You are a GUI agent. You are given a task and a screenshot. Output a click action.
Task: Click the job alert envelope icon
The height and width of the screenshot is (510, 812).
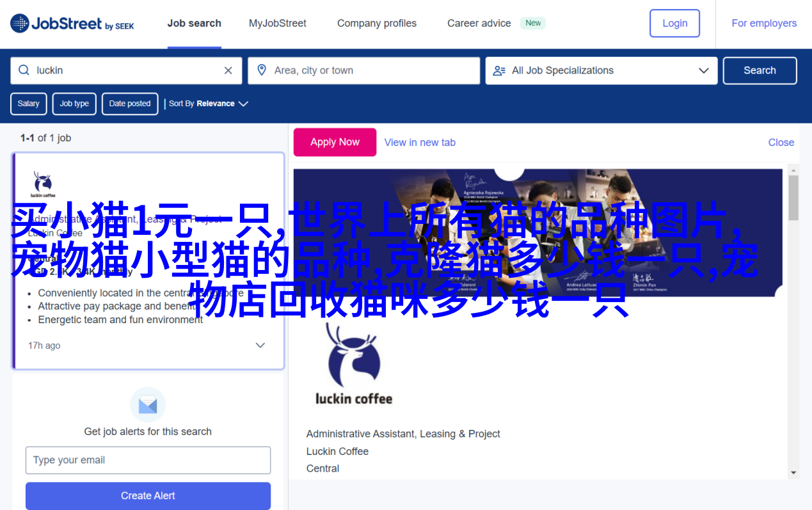[148, 405]
